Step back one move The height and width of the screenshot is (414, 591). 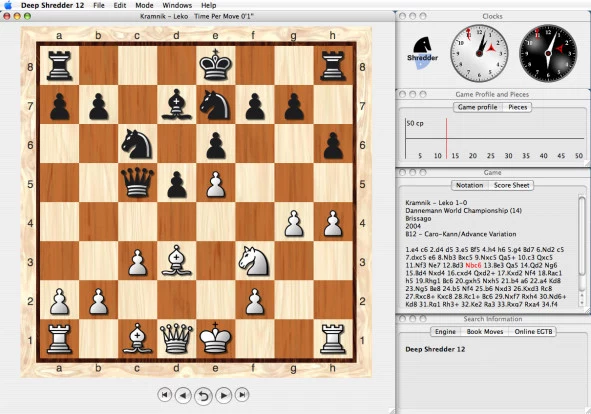pyautogui.click(x=183, y=396)
